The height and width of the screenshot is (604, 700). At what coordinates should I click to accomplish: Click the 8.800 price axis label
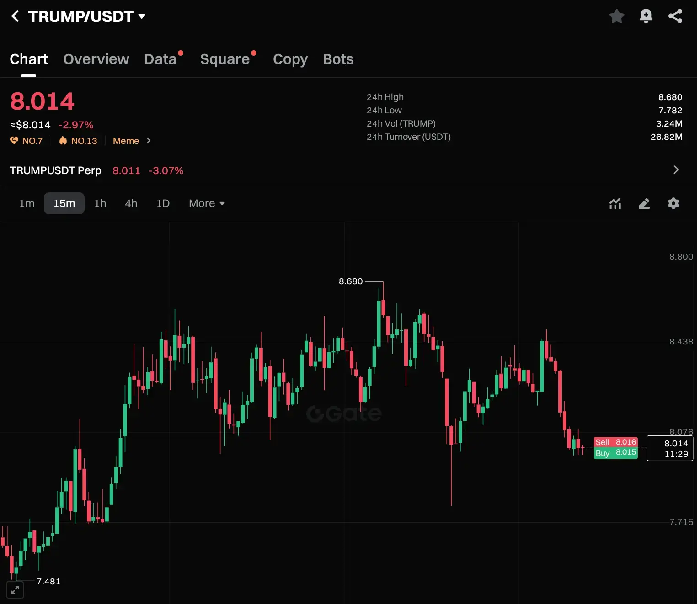pyautogui.click(x=681, y=257)
